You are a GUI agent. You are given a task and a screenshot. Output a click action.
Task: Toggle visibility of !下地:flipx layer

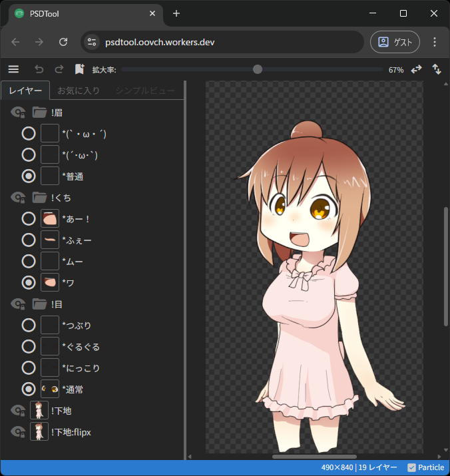click(x=18, y=432)
